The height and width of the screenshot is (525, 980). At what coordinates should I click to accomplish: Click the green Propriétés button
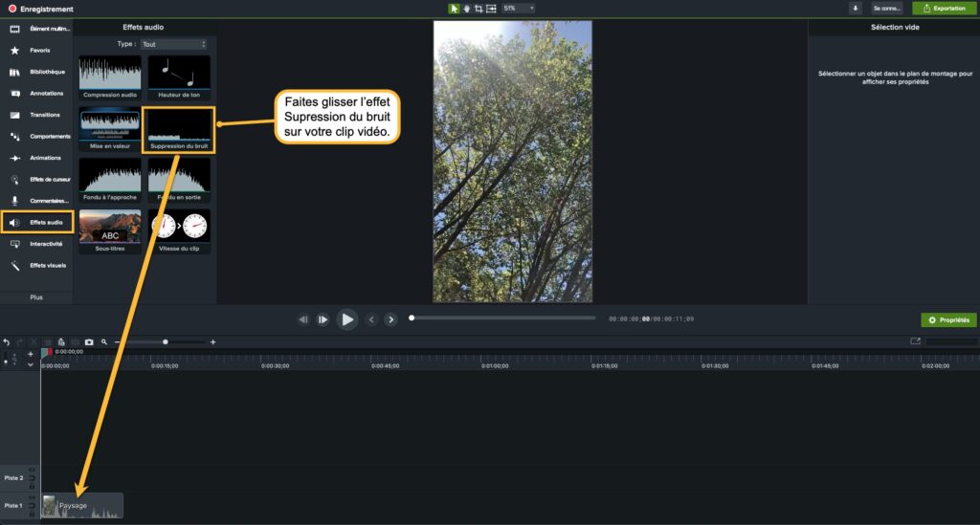[x=948, y=319]
